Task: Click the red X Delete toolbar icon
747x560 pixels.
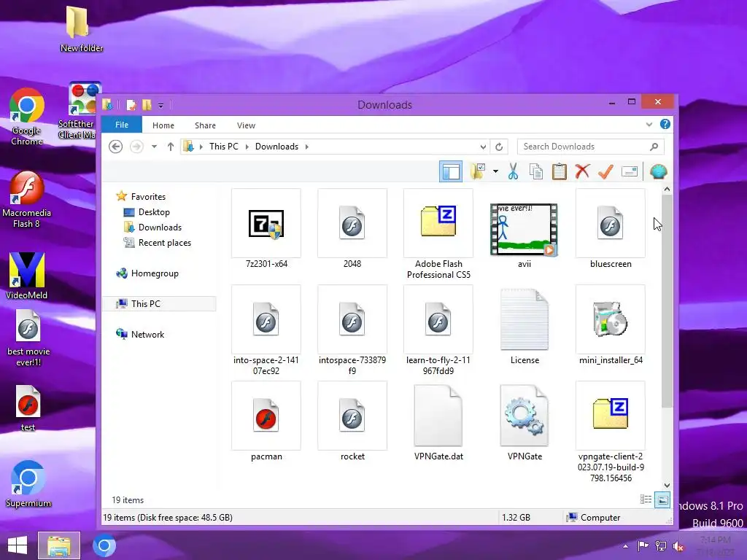Action: [x=582, y=171]
